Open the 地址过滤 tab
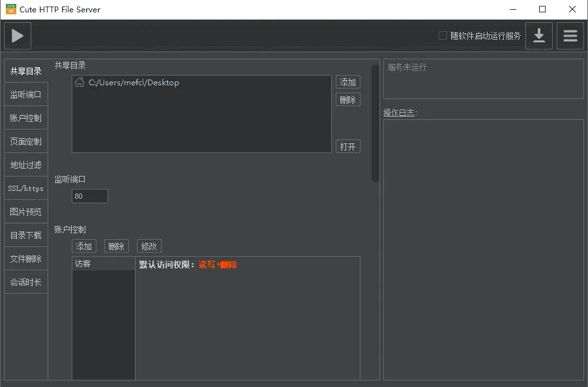Viewport: 588px width, 387px height. (25, 164)
